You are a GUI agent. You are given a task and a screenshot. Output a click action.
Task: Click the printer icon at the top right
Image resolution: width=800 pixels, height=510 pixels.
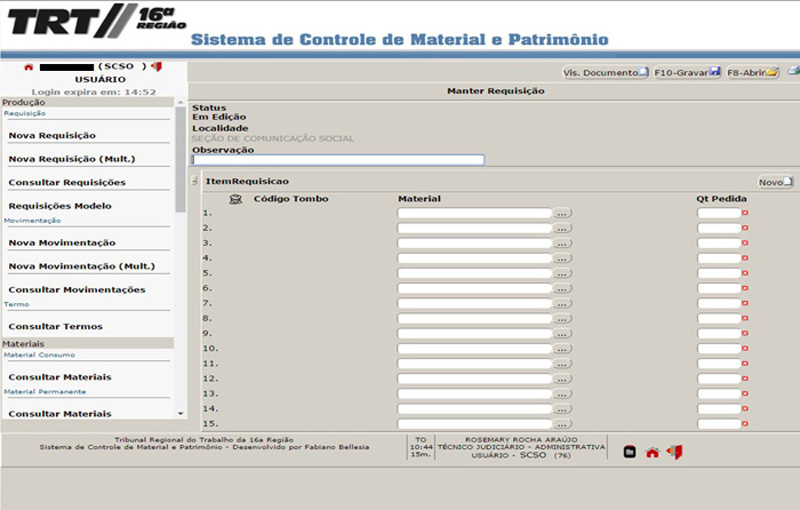[794, 71]
